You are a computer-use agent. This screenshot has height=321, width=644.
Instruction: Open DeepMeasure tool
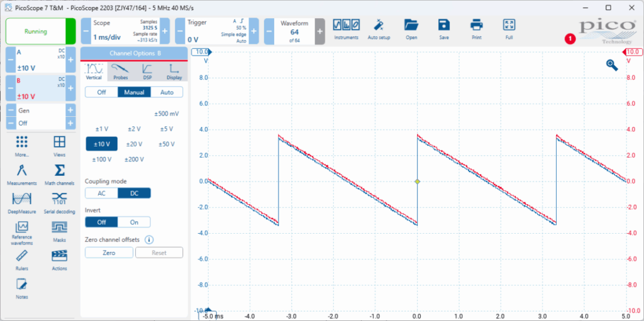click(22, 203)
